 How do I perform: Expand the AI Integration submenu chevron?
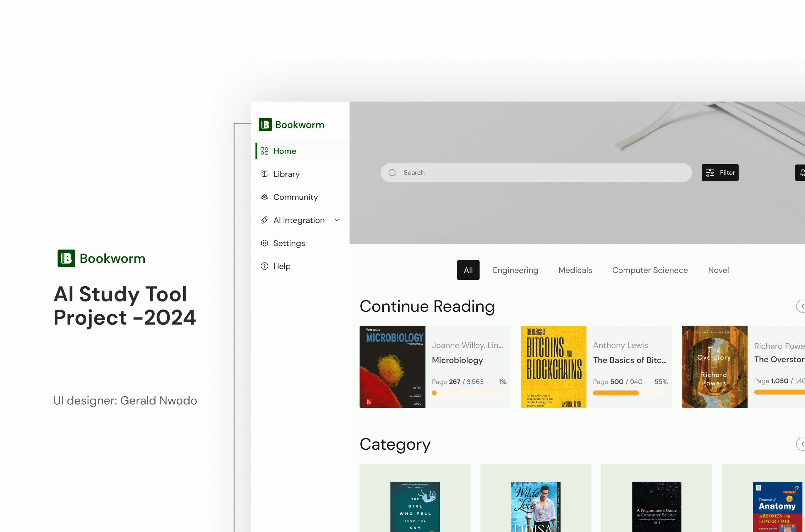(x=337, y=220)
